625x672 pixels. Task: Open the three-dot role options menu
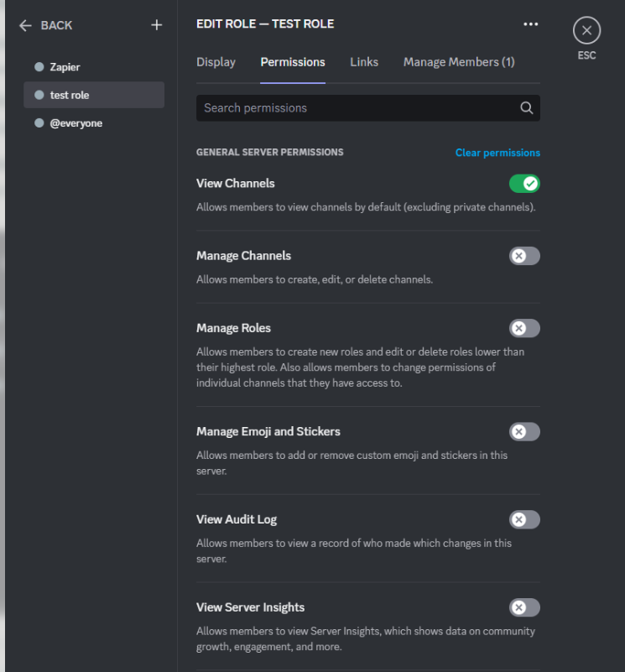pos(531,24)
